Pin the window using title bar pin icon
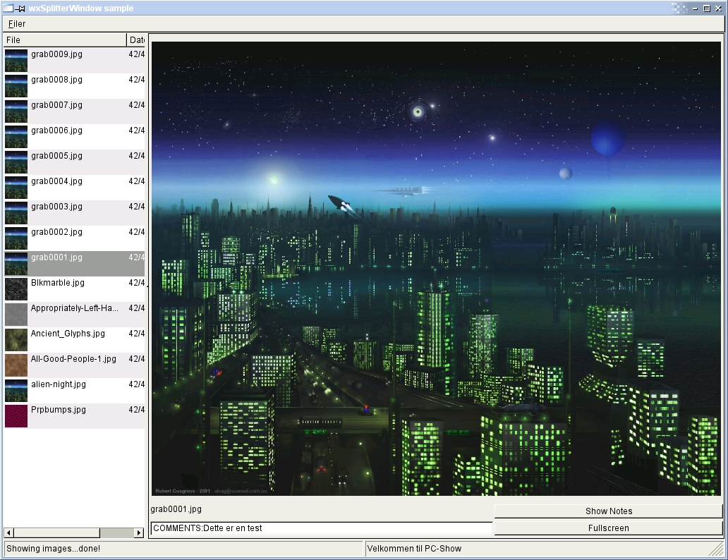 point(20,8)
